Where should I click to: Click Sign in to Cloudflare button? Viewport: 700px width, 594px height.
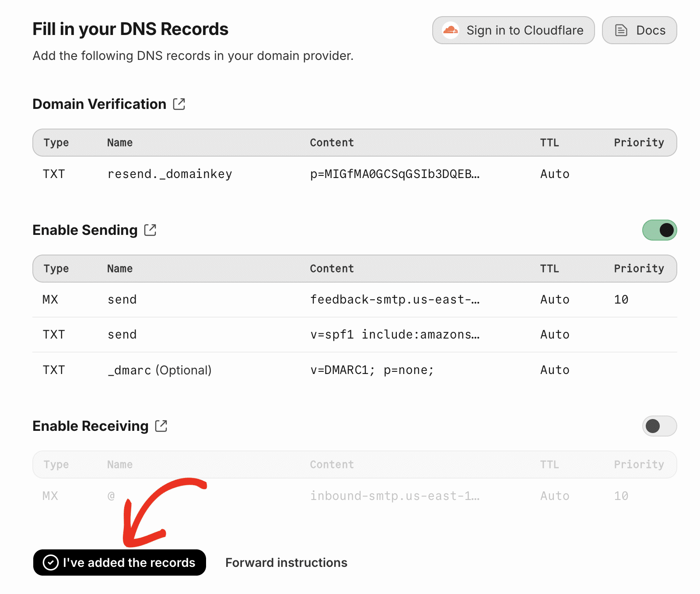(x=513, y=30)
